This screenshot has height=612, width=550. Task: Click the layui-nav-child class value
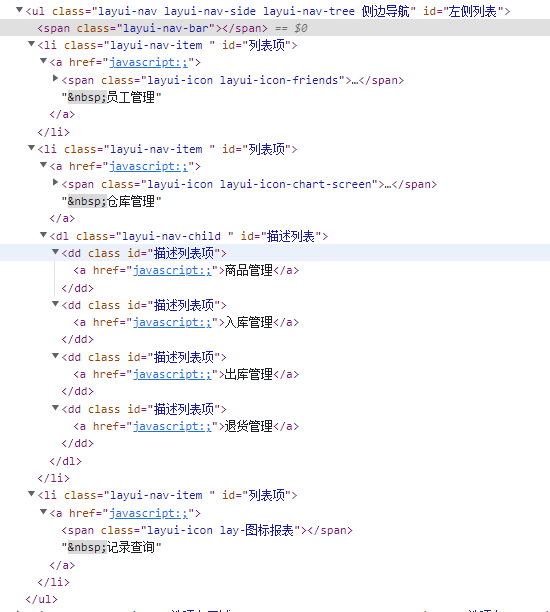pyautogui.click(x=171, y=236)
